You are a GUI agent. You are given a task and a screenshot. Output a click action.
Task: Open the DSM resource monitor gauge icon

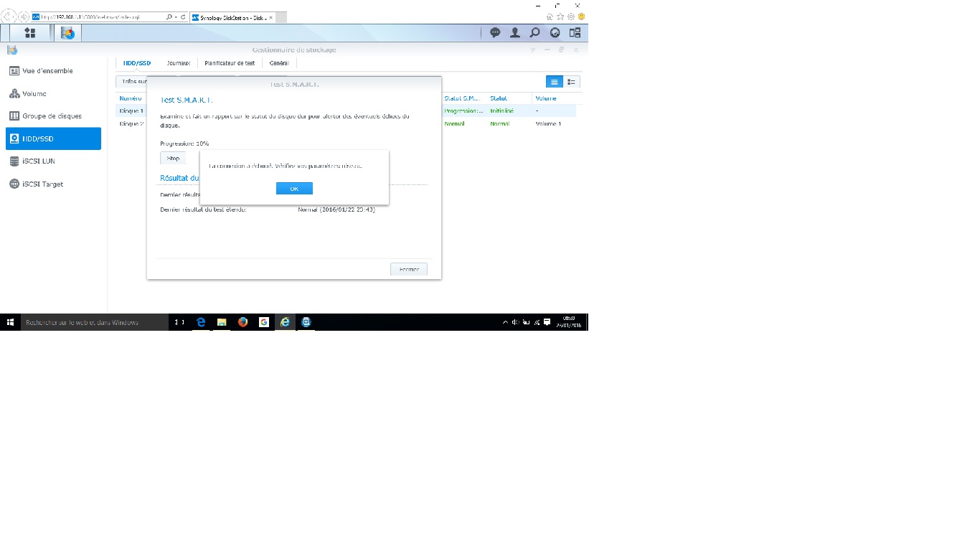[555, 32]
